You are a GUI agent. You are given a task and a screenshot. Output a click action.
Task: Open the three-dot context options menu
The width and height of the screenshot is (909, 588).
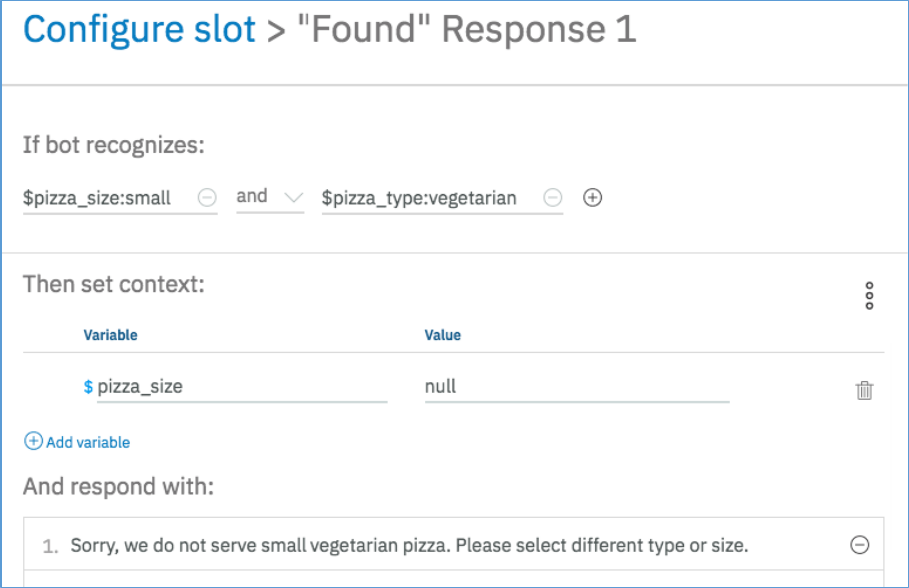(869, 296)
